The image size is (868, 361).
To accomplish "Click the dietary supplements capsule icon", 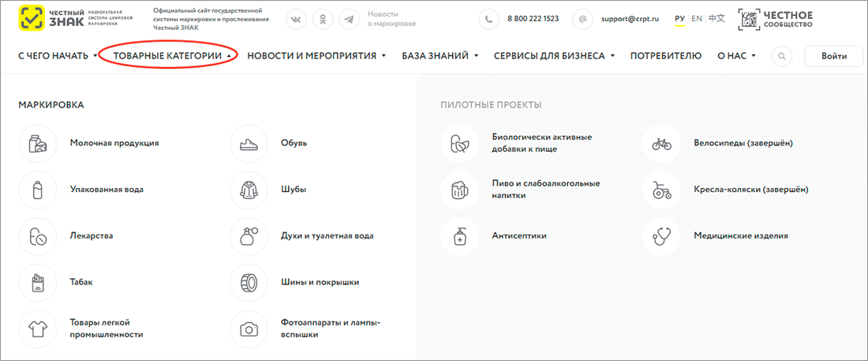I will pyautogui.click(x=459, y=144).
